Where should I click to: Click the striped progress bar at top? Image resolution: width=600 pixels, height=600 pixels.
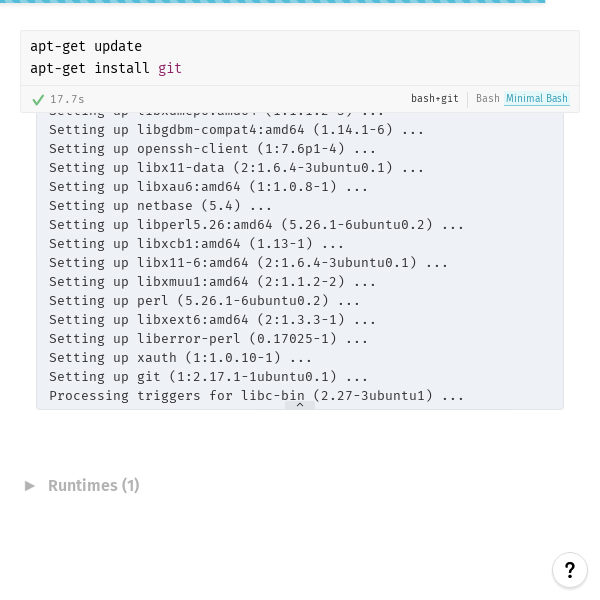[x=272, y=2]
